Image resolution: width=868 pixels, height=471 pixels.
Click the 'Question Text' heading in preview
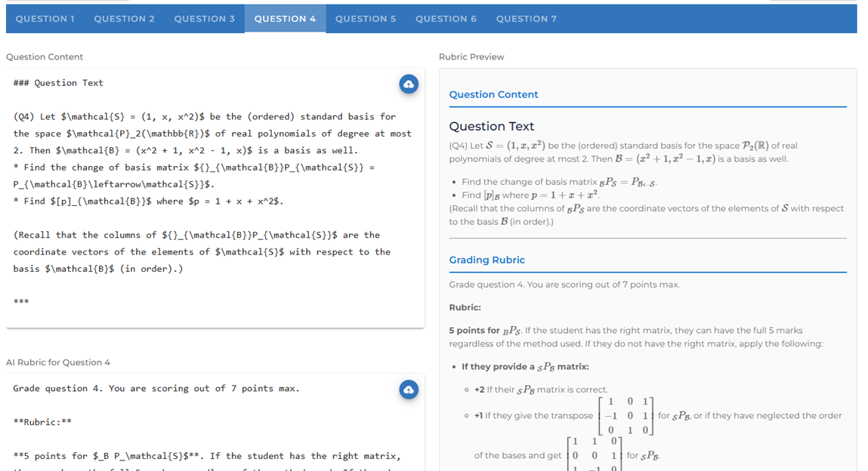[x=492, y=127]
